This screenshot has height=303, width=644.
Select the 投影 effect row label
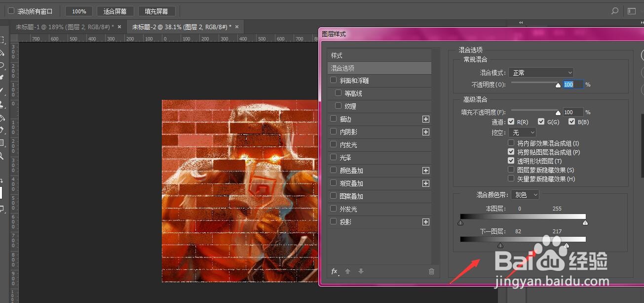346,222
